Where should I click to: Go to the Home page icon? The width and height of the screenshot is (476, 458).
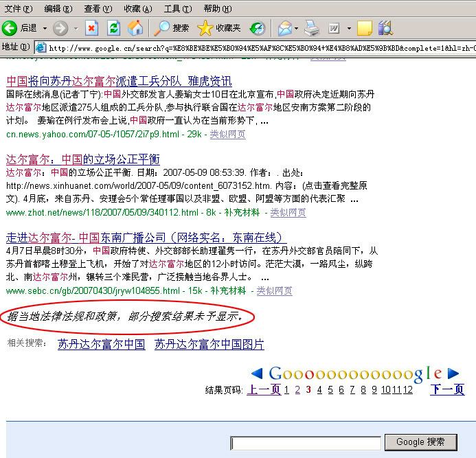[135, 28]
